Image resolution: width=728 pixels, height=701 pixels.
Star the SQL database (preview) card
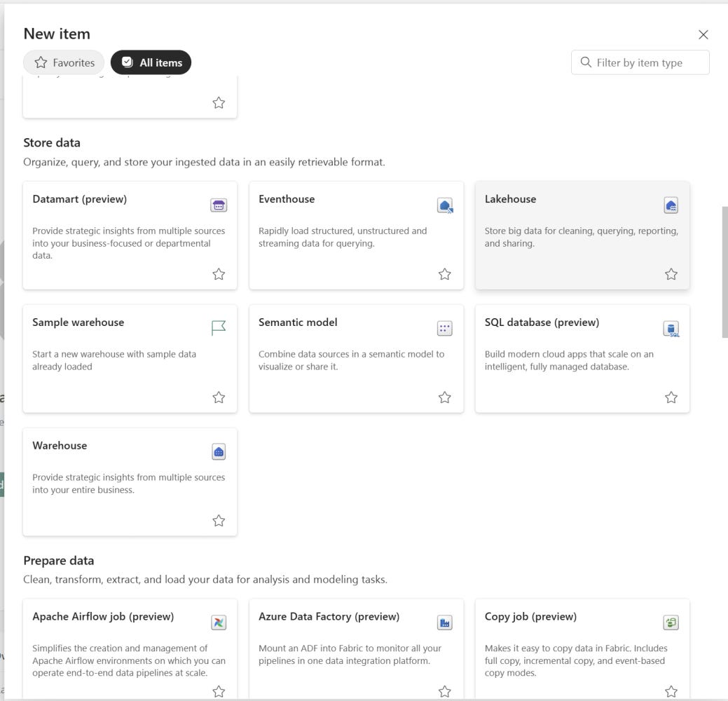pos(671,397)
